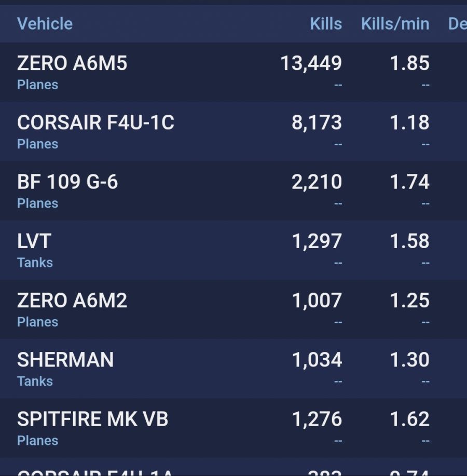Click the Planes label under BF 109 G-6
Viewport: 467px width, 476px height.
coord(37,203)
